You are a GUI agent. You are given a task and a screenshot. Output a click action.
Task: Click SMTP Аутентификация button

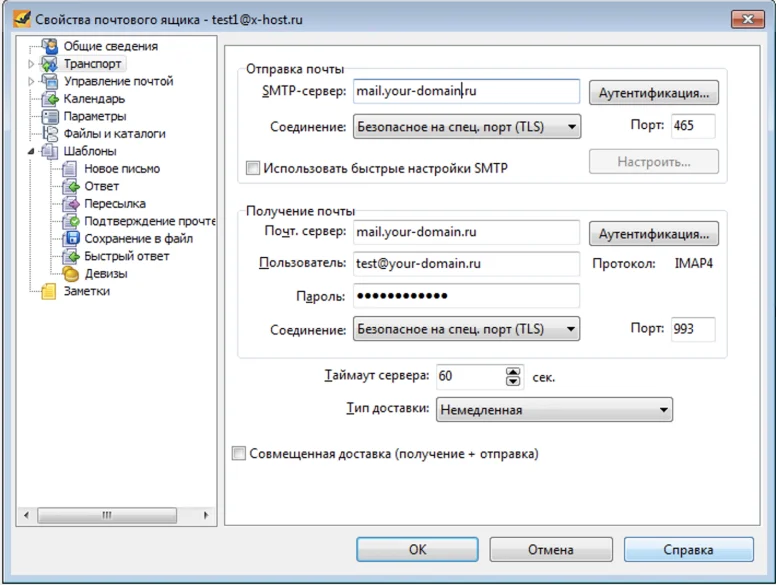coord(654,93)
